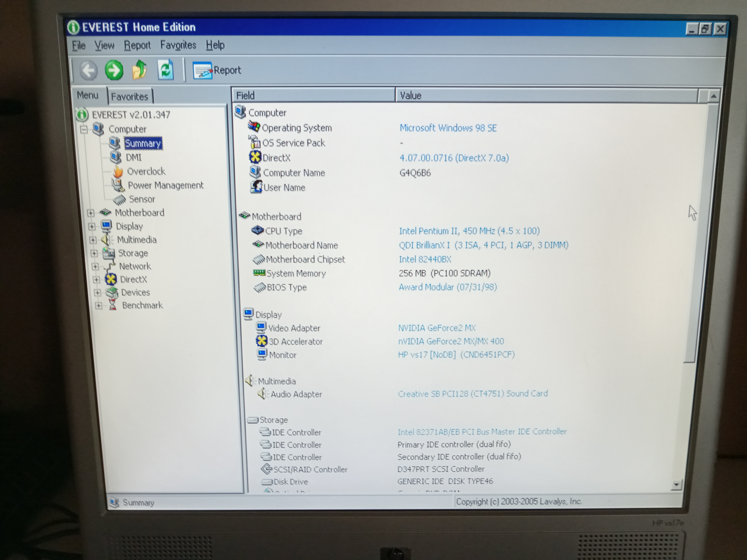Image resolution: width=747 pixels, height=560 pixels.
Task: Click the green Forward navigation arrow
Action: coord(114,71)
